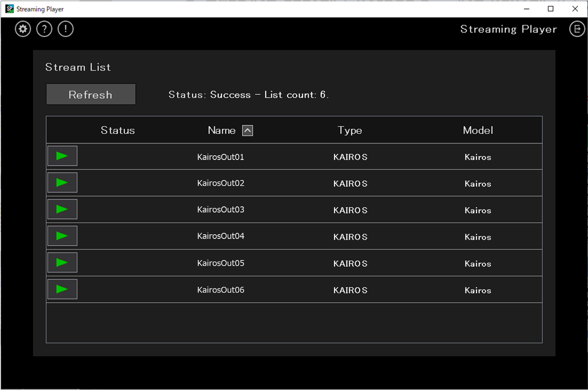Click the Streaming Player title text
588x390 pixels.
pyautogui.click(x=508, y=29)
